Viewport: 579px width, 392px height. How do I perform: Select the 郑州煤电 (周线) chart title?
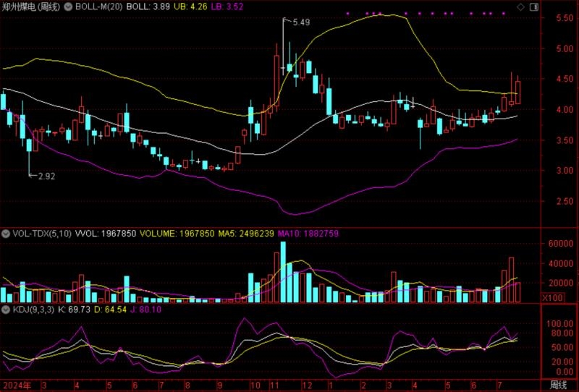coord(30,7)
